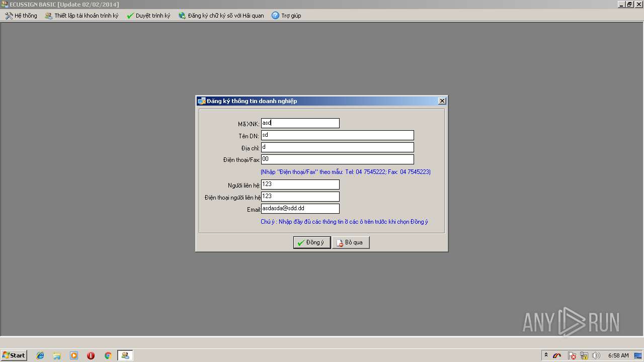Screen dimensions: 644x362
Task: Click the Email input field
Action: [300, 209]
